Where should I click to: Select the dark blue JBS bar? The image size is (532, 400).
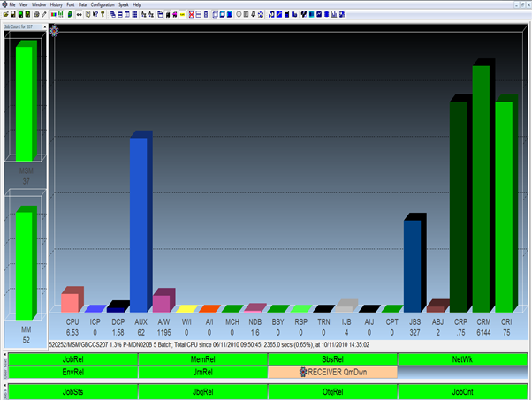point(413,263)
